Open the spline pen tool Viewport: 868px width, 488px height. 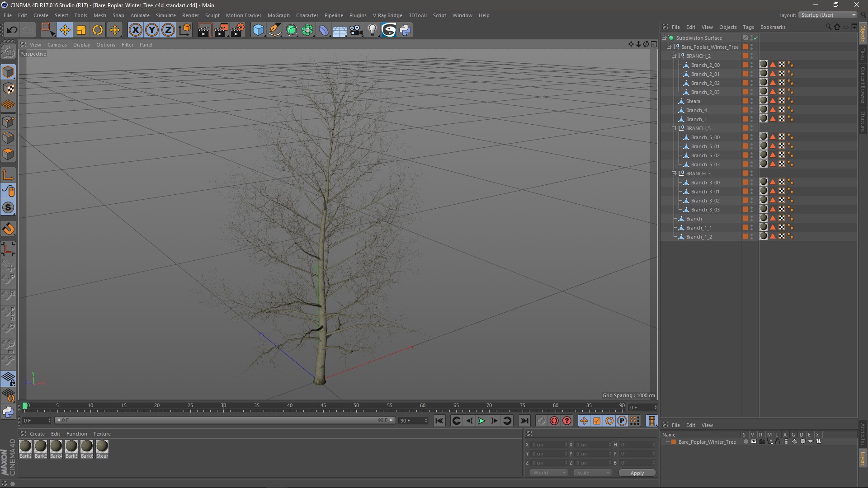pos(275,30)
